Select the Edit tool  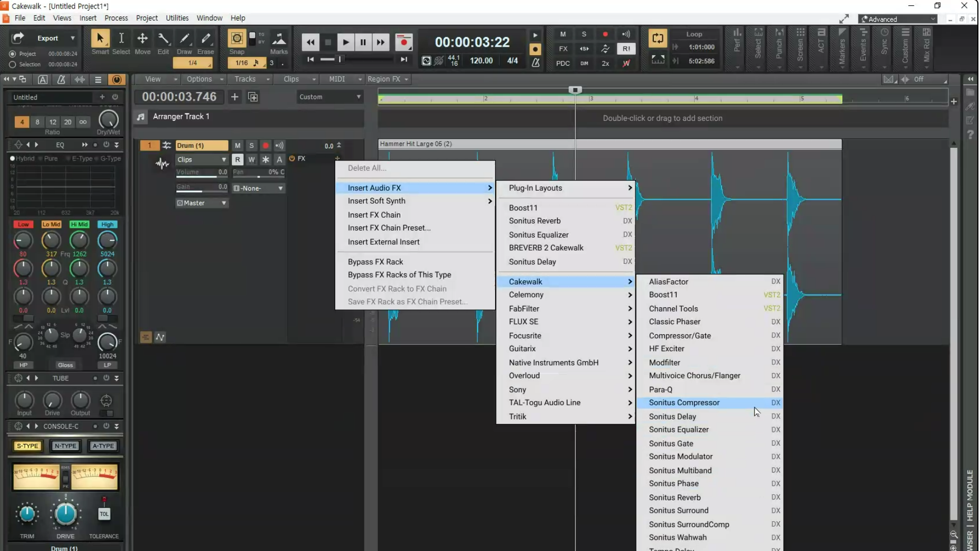coord(163,39)
